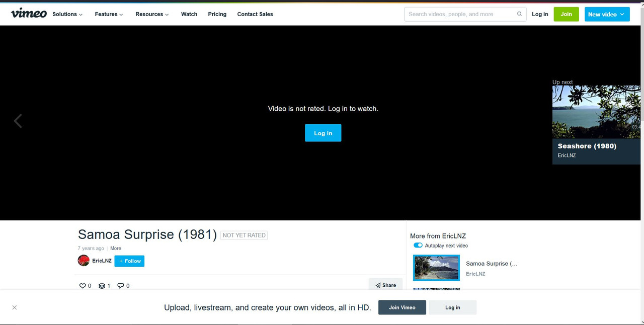
Task: Open the Solutions dropdown menu
Action: tap(67, 14)
